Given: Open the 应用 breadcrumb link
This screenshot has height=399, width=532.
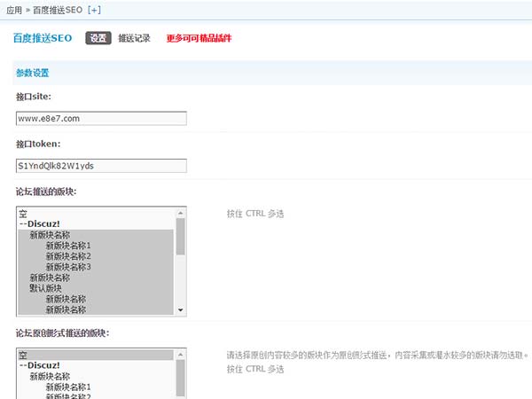Looking at the screenshot, I should click(x=16, y=9).
